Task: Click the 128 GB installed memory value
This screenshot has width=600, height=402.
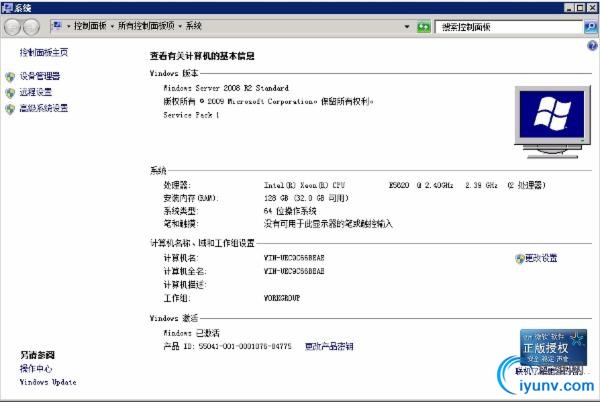Action: (306, 198)
